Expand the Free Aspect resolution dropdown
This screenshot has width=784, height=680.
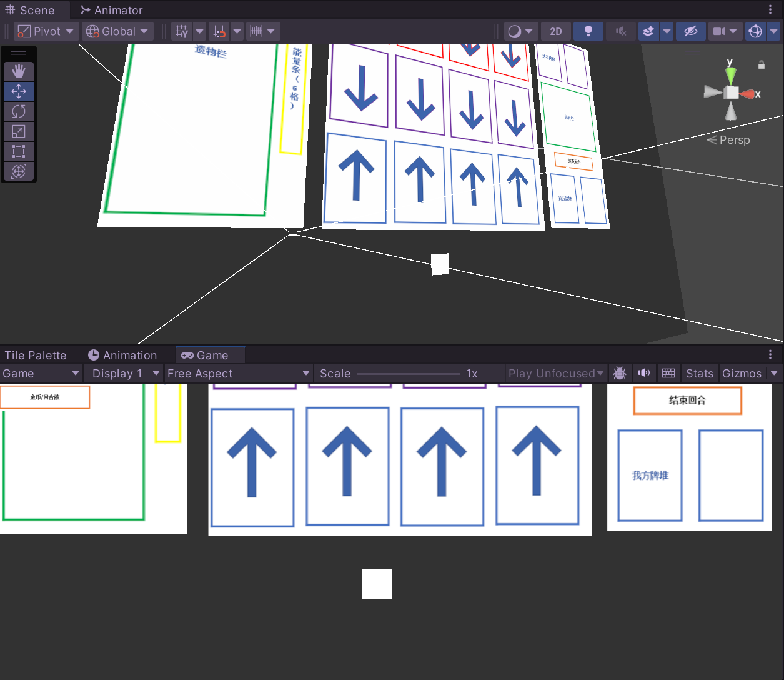[238, 373]
